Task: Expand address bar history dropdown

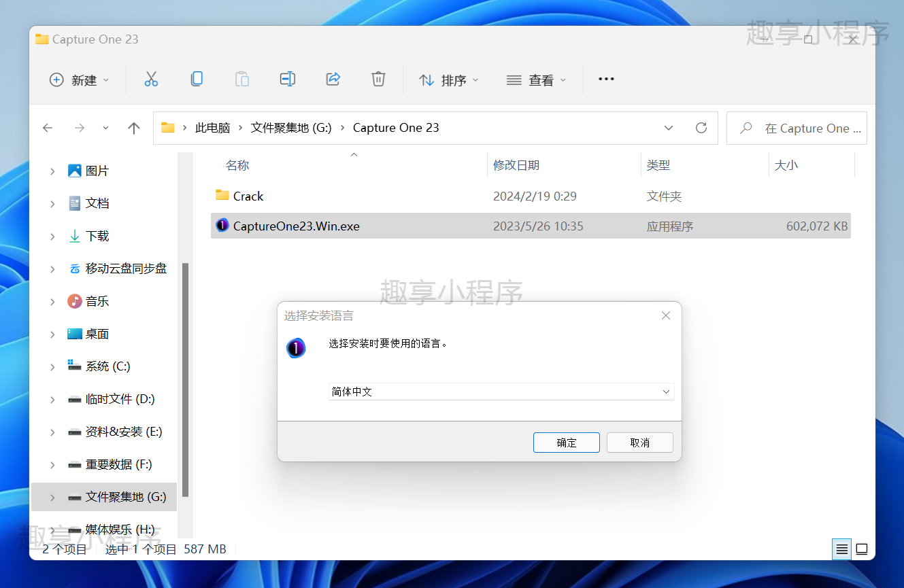Action: click(x=669, y=128)
